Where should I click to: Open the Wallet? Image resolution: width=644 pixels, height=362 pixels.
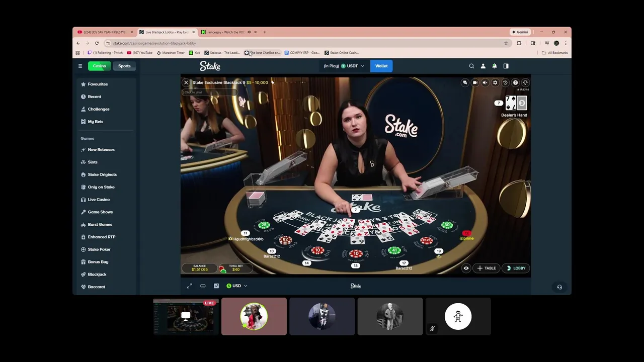[x=381, y=66]
